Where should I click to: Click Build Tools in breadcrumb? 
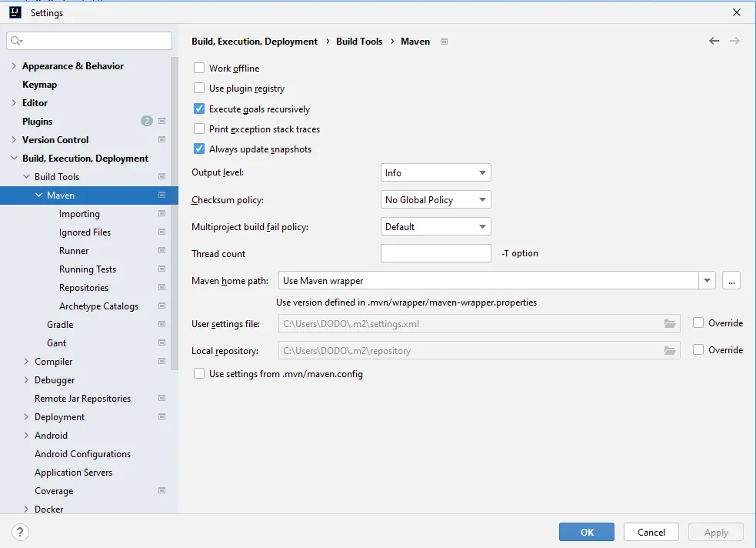[x=359, y=42]
